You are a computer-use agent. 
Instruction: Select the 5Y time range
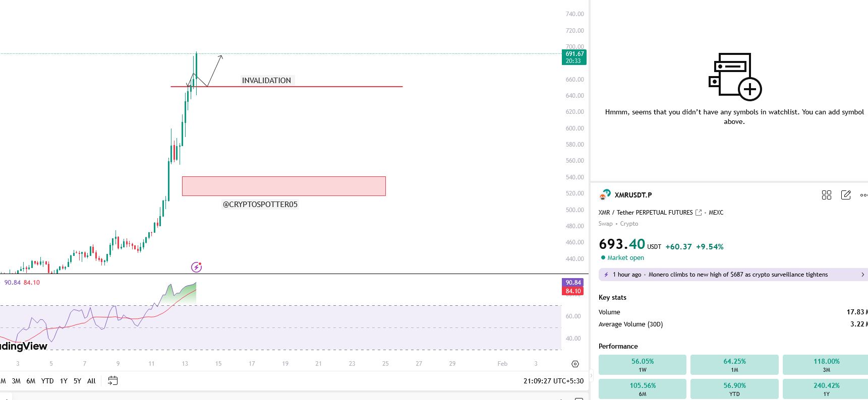coord(77,381)
